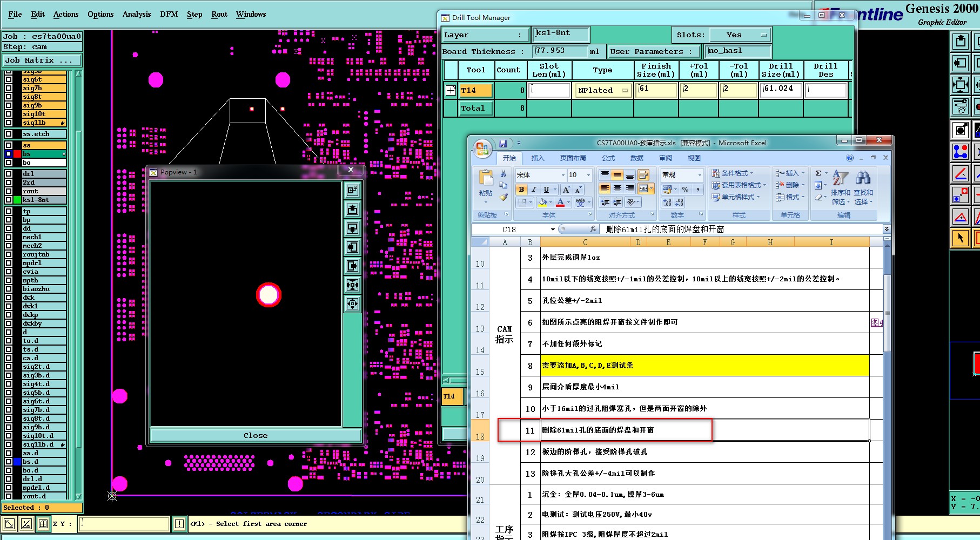Open the Excel font name dropdown
This screenshot has height=540, width=980.
click(x=563, y=175)
